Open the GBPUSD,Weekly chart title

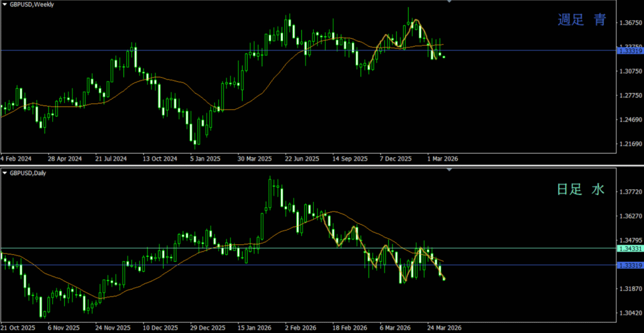click(x=32, y=4)
